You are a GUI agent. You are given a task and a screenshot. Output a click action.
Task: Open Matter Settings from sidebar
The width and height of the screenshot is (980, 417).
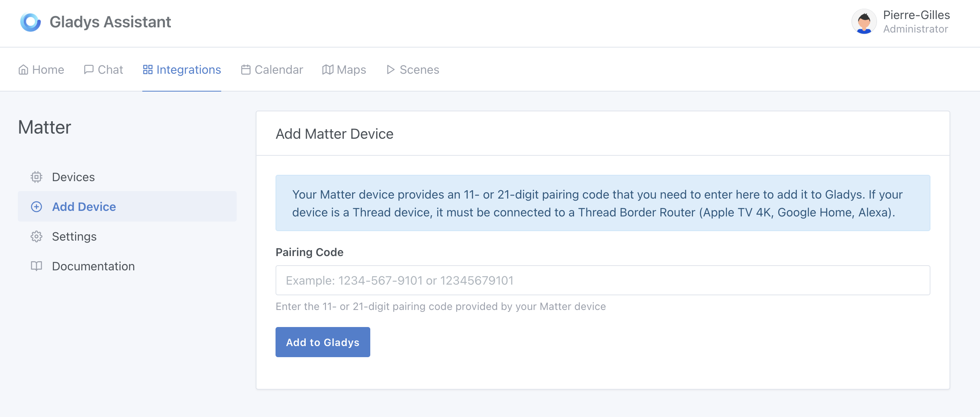point(74,236)
